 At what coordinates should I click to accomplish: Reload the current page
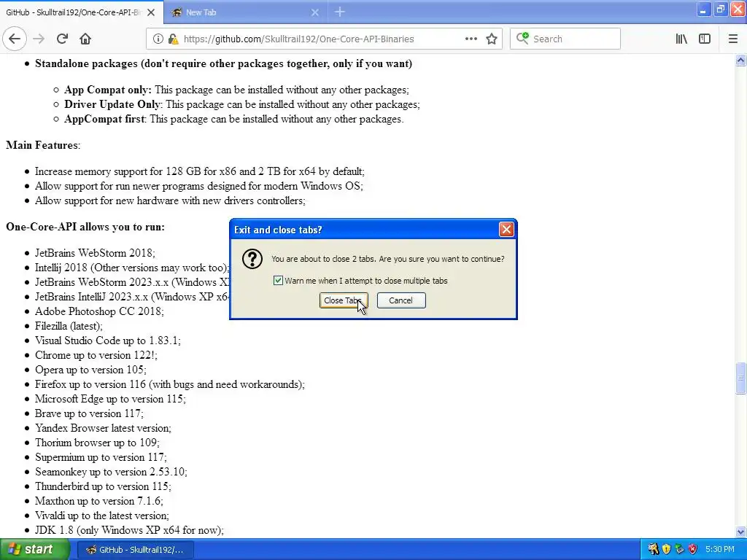pyautogui.click(x=62, y=39)
